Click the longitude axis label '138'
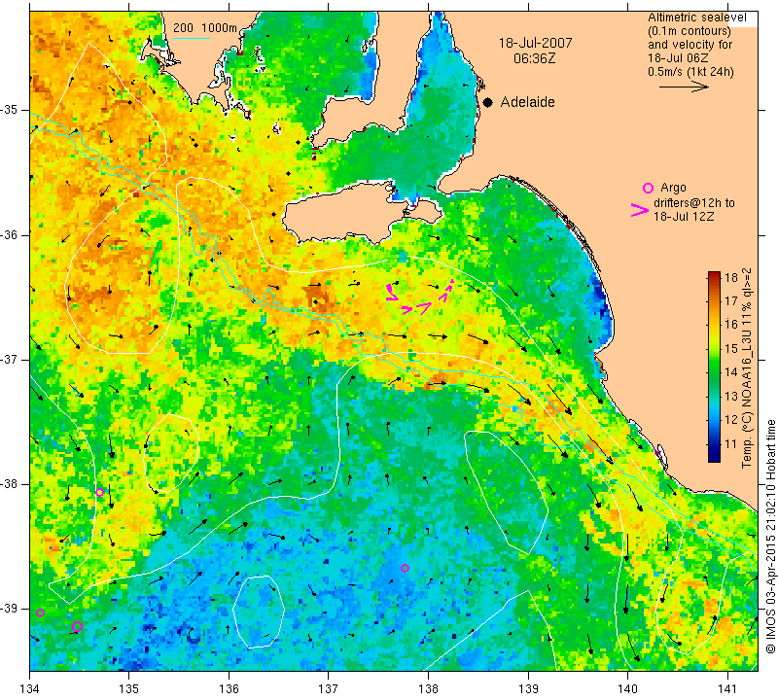 click(428, 688)
